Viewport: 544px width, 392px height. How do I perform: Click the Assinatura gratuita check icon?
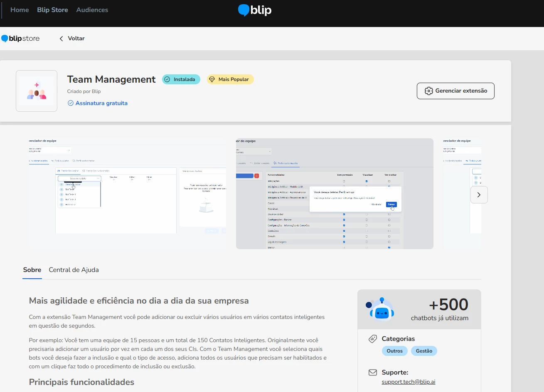(x=71, y=103)
